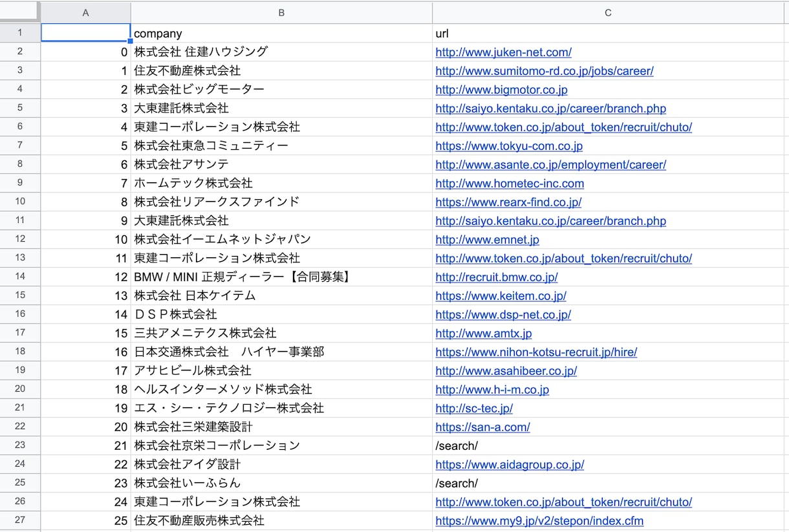This screenshot has height=532, width=789.
Task: Open the hometec-inc.com link
Action: point(510,184)
